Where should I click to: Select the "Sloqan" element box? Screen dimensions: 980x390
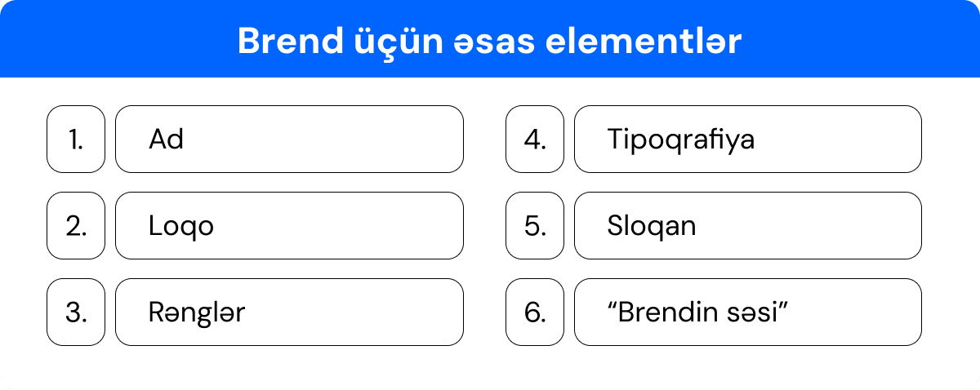[748, 226]
